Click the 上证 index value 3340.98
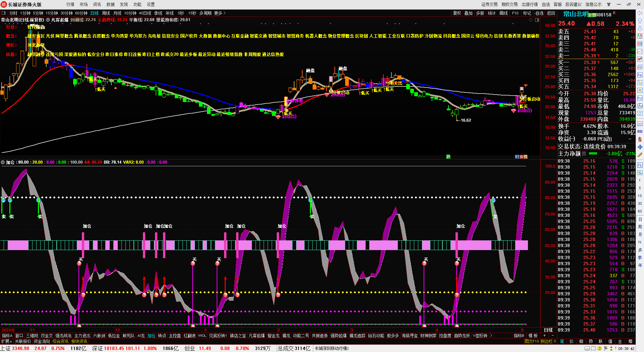644x352 pixels. 21,349
